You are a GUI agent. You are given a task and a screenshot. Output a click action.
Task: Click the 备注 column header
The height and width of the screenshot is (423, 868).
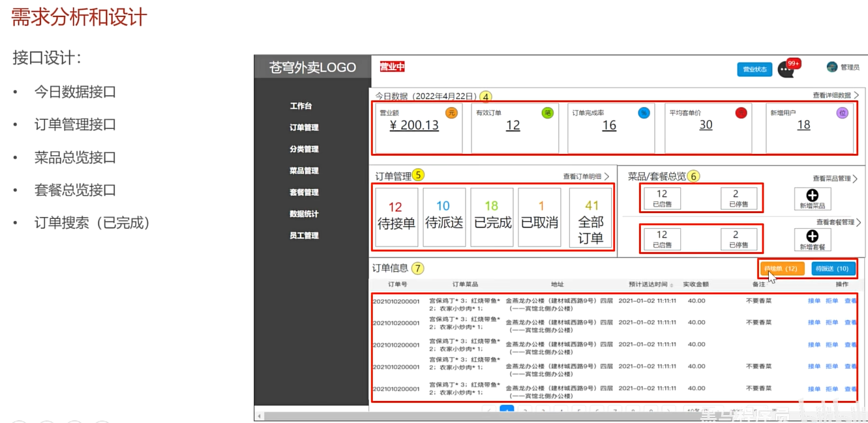tap(758, 285)
